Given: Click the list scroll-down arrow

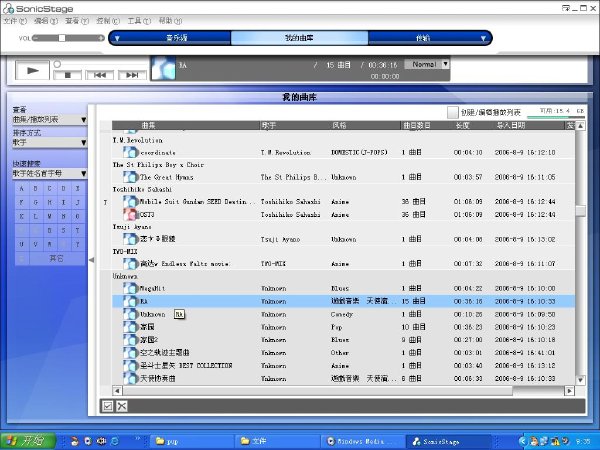Looking at the screenshot, I should (x=580, y=380).
